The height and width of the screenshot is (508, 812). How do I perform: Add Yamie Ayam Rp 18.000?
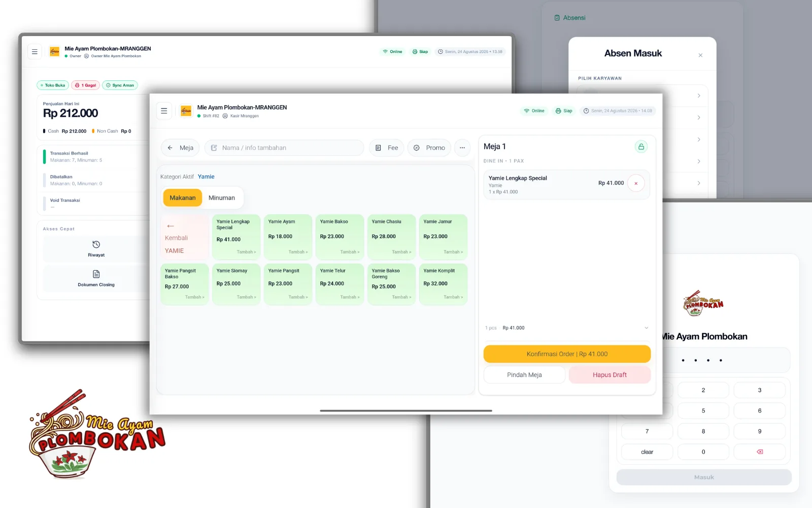point(288,237)
